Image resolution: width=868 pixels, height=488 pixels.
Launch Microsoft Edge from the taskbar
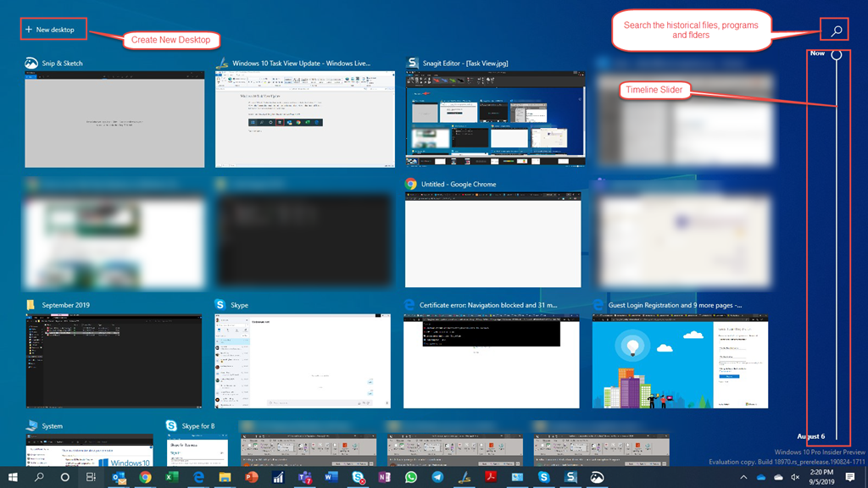(x=198, y=476)
